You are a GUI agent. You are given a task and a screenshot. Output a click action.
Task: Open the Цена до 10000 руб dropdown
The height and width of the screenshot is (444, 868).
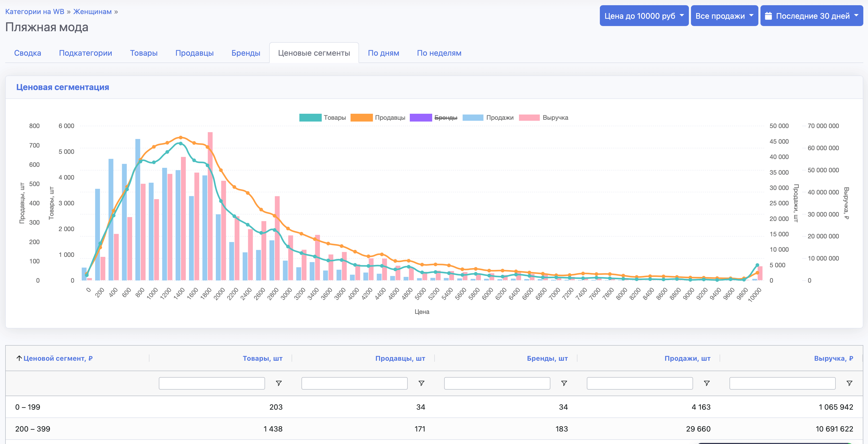tap(644, 16)
